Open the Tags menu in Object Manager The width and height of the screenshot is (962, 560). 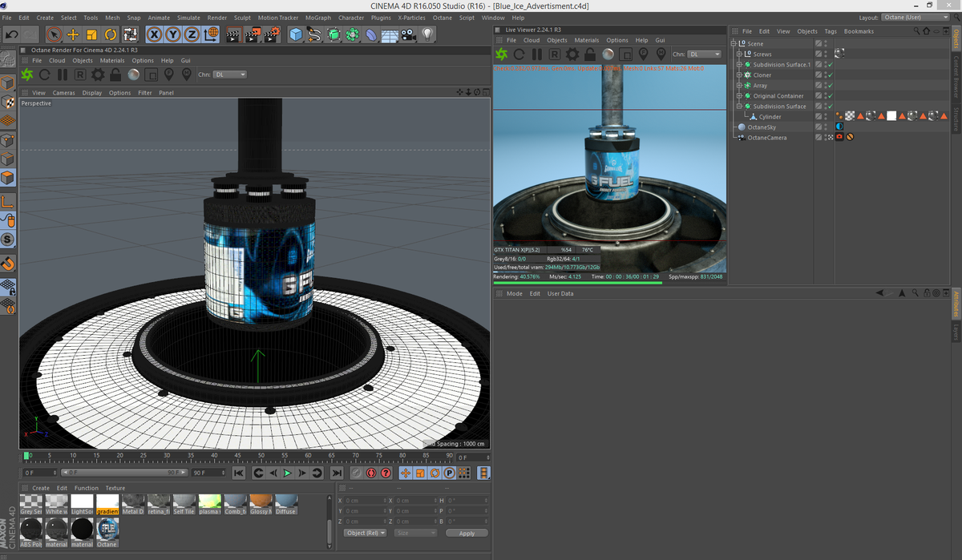(x=830, y=31)
